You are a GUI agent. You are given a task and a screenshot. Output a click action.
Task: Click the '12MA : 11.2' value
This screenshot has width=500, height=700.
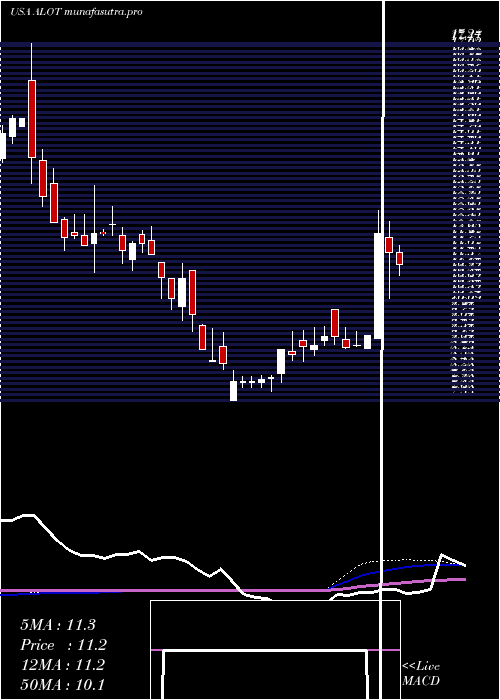[x=62, y=665]
